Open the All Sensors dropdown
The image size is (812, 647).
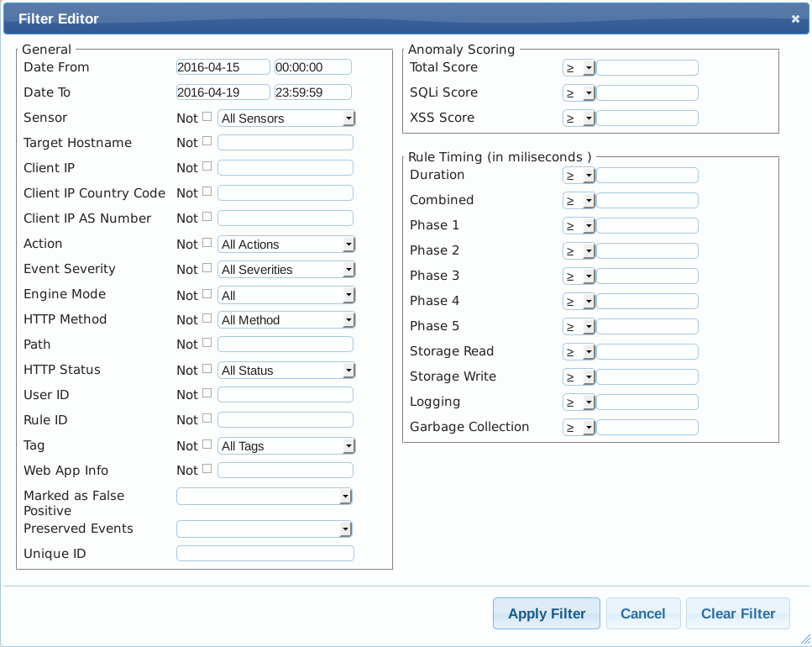(286, 118)
